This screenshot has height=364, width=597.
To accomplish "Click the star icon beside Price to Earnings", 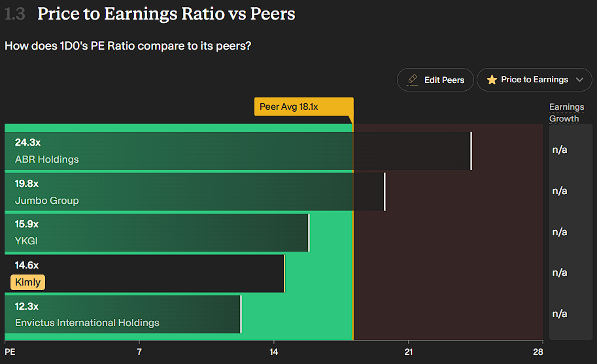I will pos(492,80).
